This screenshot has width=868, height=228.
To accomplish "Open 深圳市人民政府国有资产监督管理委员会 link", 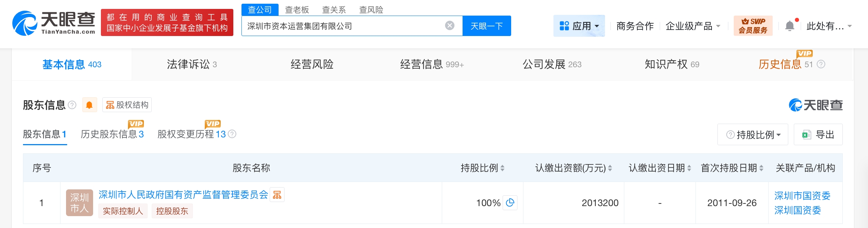I will [x=183, y=195].
